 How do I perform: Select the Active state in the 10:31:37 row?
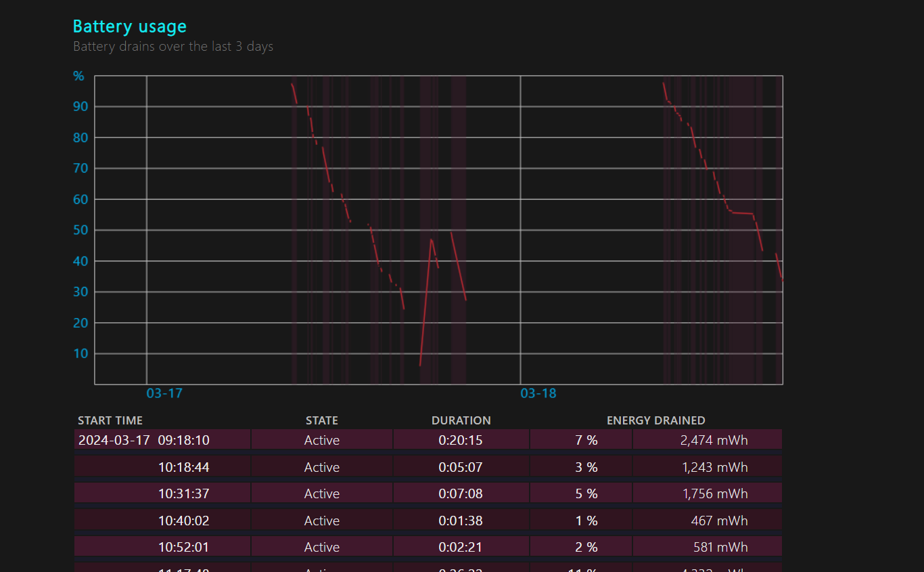[x=322, y=493]
